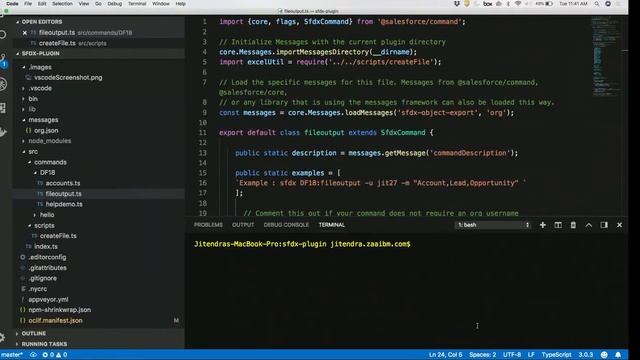This screenshot has height=360, width=640.
Task: Split the terminal pane
Action: click(x=558, y=225)
